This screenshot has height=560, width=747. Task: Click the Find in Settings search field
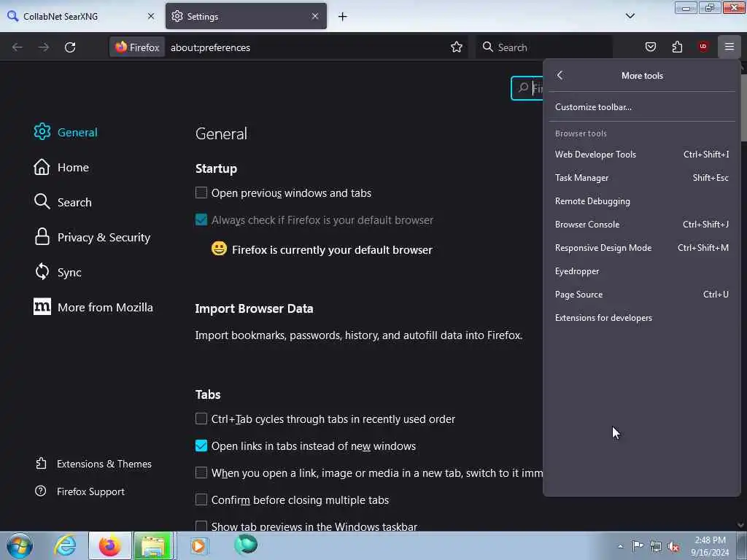pyautogui.click(x=527, y=88)
